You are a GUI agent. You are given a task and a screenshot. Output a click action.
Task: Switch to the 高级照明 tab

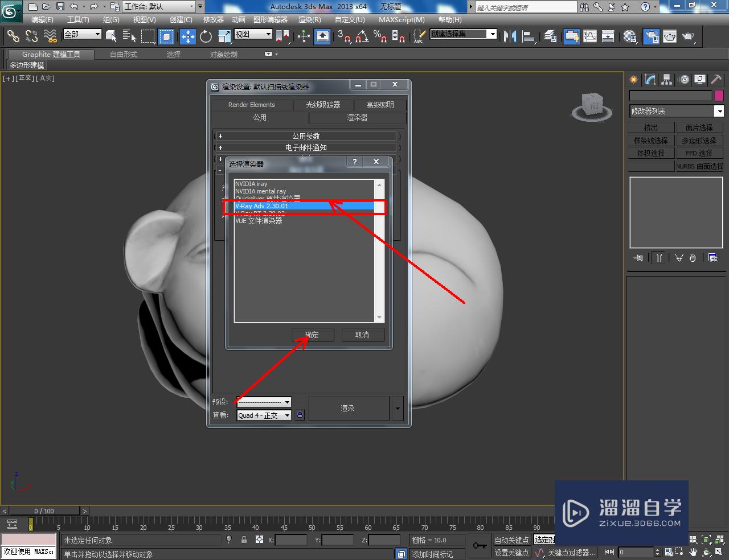tap(380, 105)
